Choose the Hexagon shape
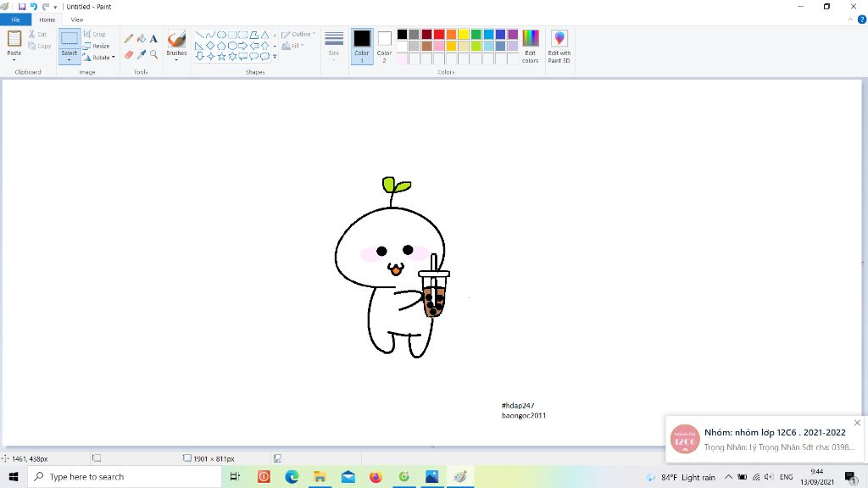 232,46
